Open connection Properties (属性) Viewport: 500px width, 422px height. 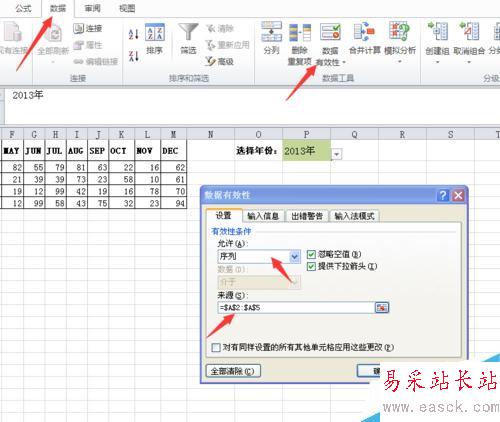point(87,45)
